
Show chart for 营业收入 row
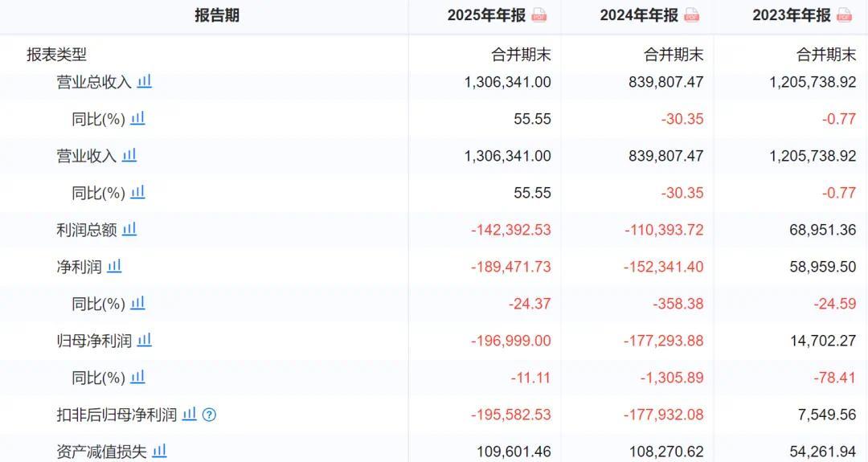click(129, 155)
